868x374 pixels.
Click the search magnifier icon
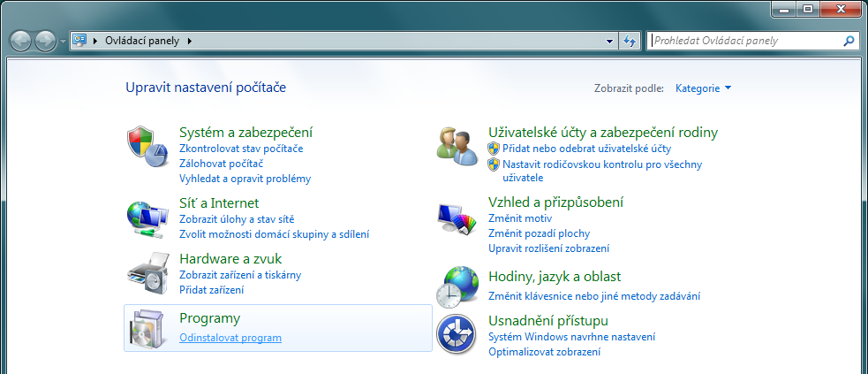pos(849,41)
